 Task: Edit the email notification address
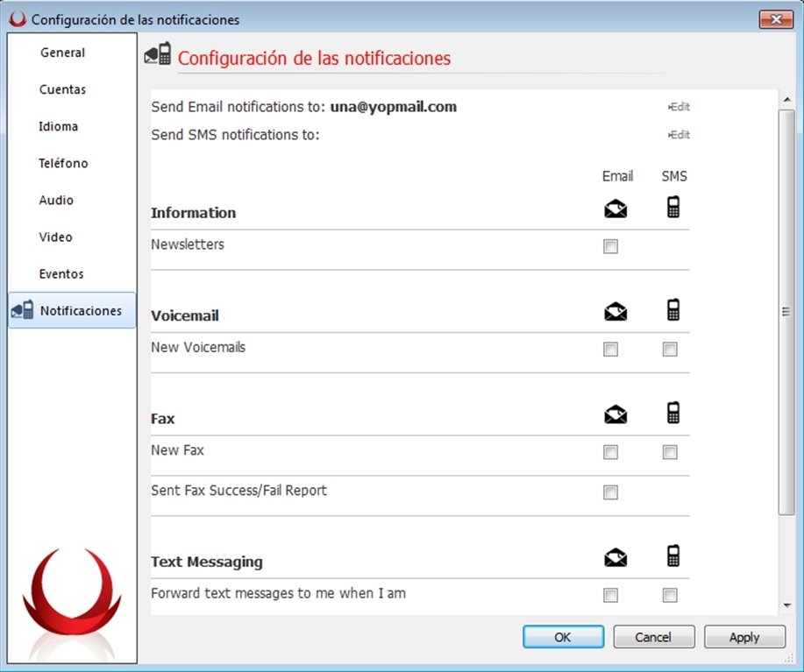(x=679, y=107)
